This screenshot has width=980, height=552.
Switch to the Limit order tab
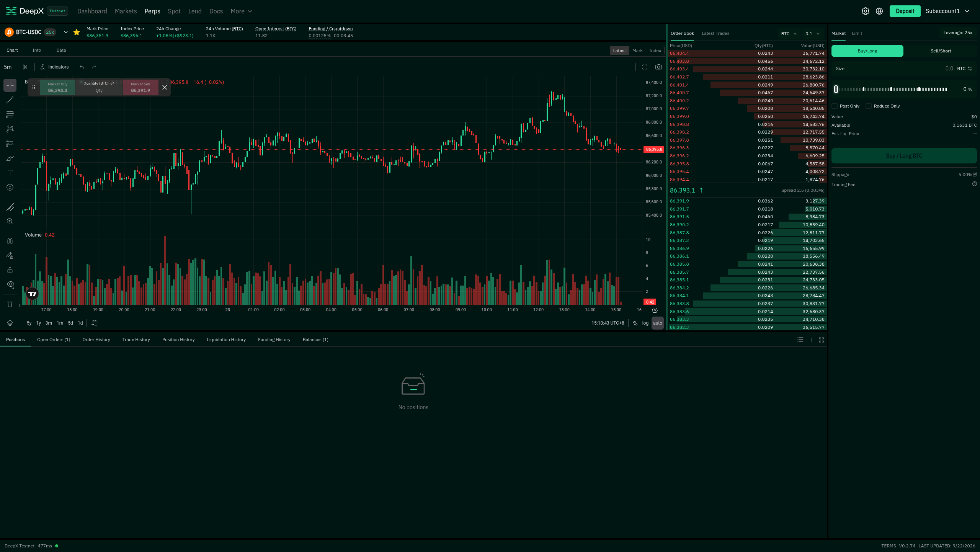tap(857, 33)
